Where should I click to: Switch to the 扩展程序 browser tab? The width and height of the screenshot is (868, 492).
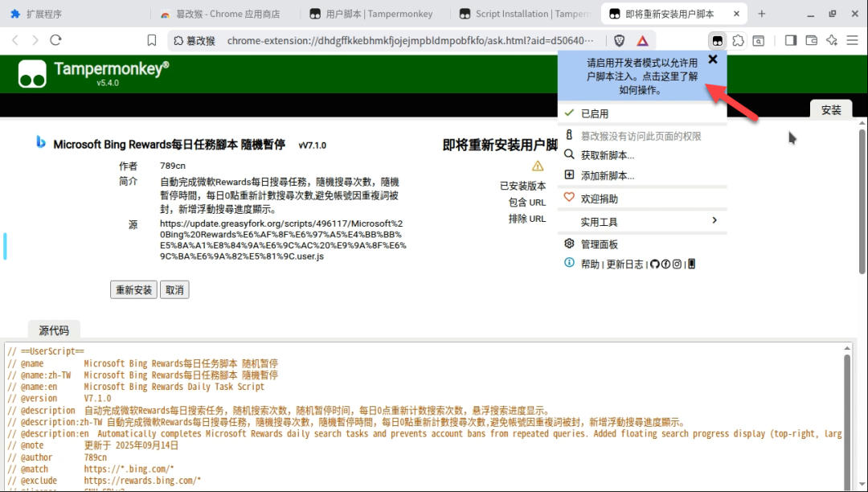pyautogui.click(x=44, y=14)
